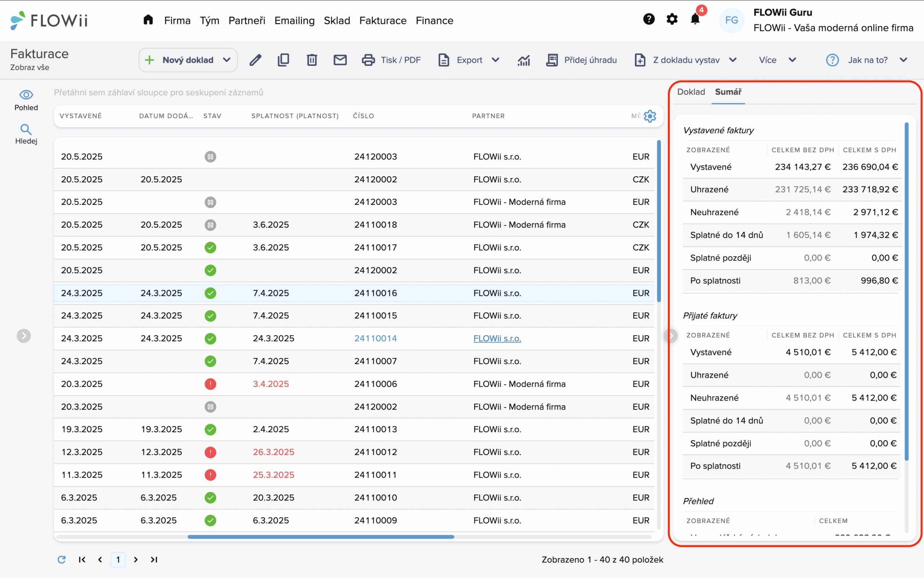Open the Tým menu
924x578 pixels.
coord(210,21)
